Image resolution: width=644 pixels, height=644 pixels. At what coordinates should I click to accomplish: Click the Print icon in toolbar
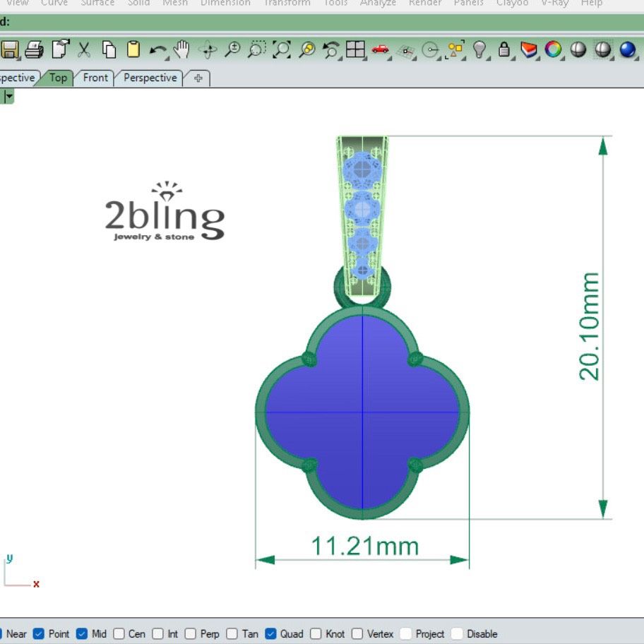click(34, 49)
